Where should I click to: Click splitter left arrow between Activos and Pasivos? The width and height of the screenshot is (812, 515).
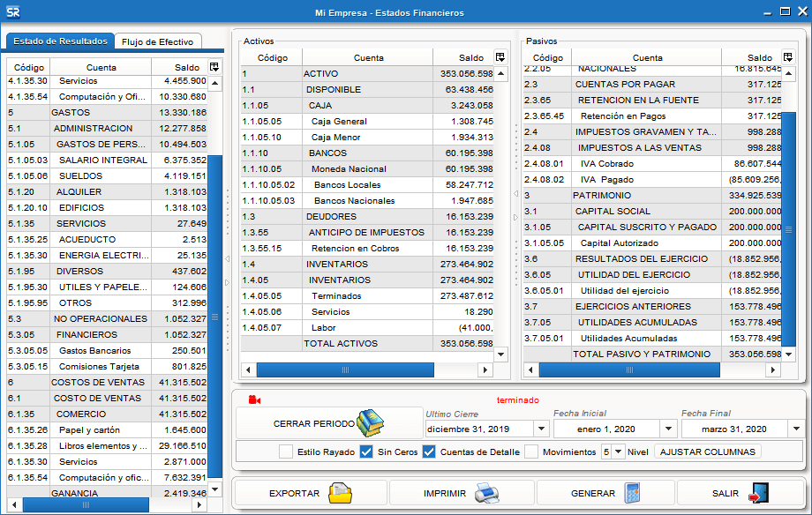click(515, 193)
